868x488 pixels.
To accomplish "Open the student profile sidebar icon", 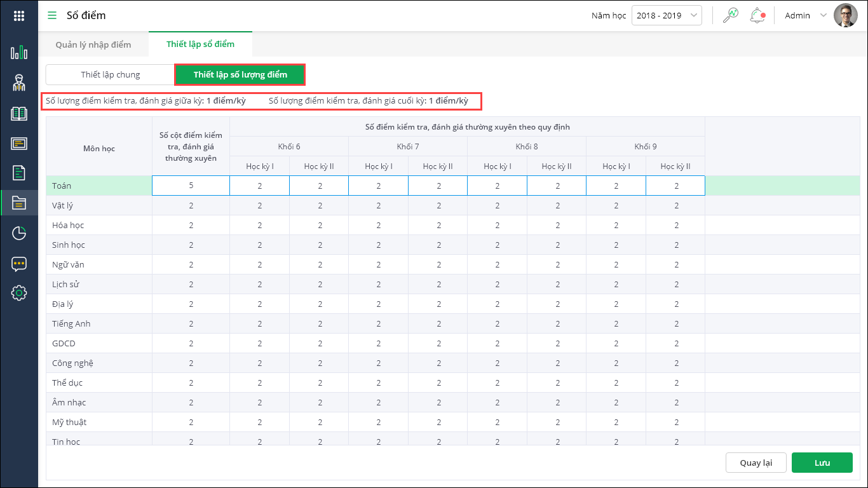I will (19, 83).
